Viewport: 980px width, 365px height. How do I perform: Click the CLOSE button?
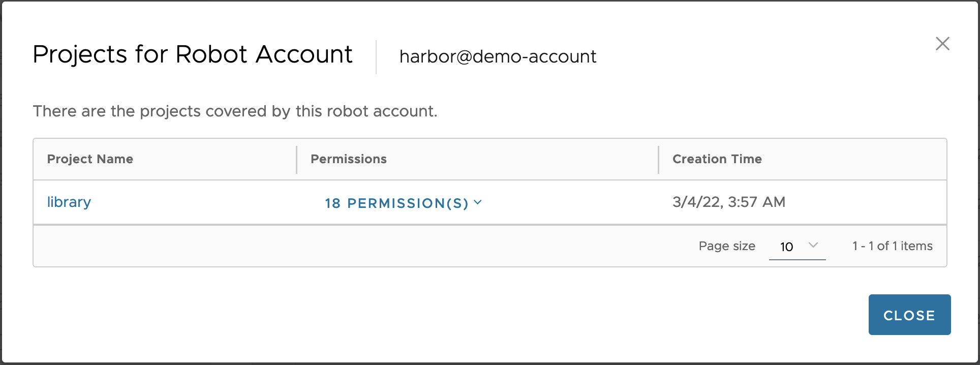coord(909,315)
